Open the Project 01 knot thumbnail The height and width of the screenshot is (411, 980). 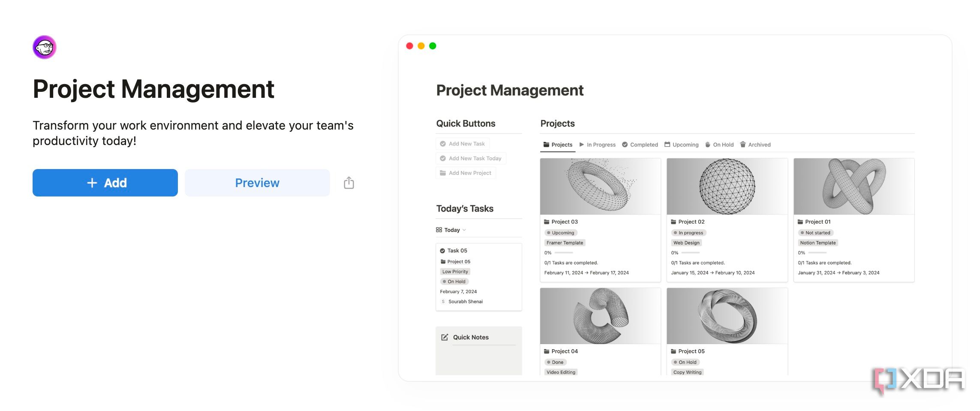854,186
